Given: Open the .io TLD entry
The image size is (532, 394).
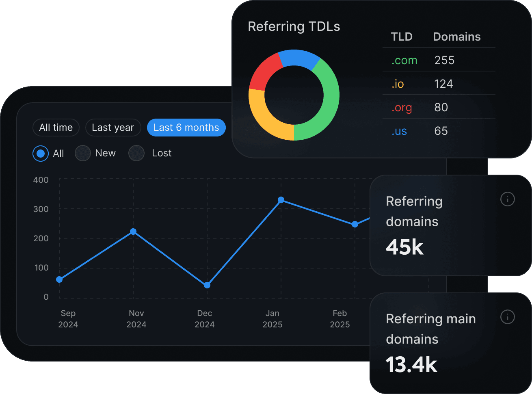Looking at the screenshot, I should coord(398,84).
